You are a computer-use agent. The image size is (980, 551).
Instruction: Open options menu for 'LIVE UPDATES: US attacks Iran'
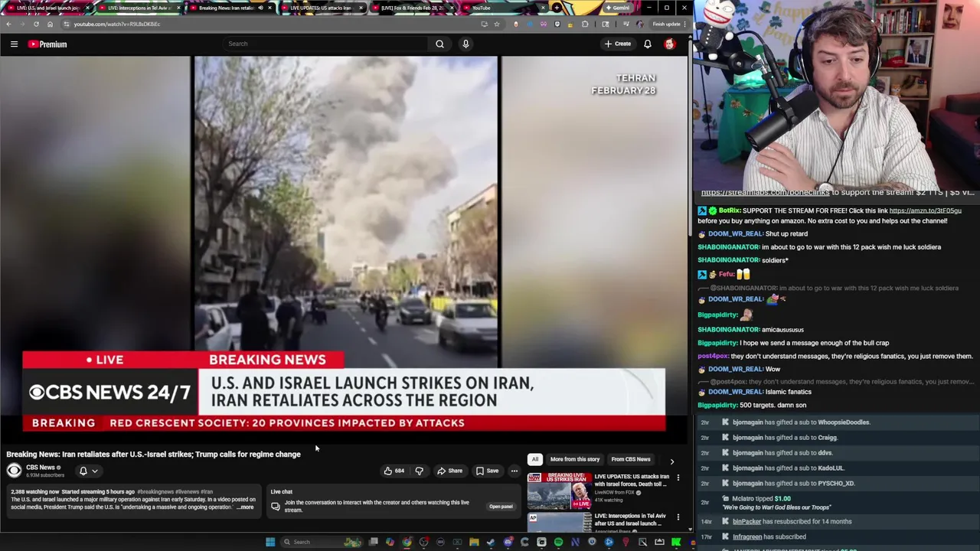click(678, 478)
